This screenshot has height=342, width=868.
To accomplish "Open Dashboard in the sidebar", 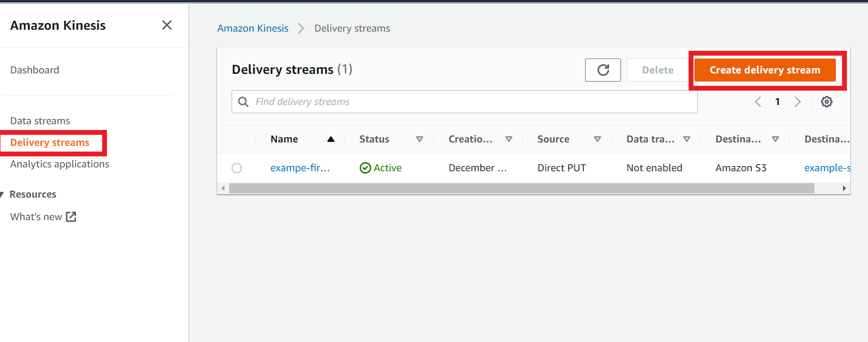I will tap(35, 70).
